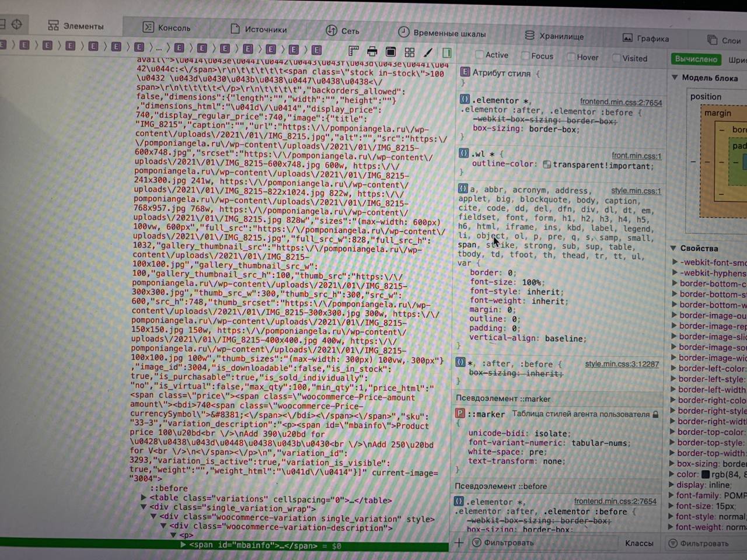Activate the element selection crosshair icon

point(17,24)
